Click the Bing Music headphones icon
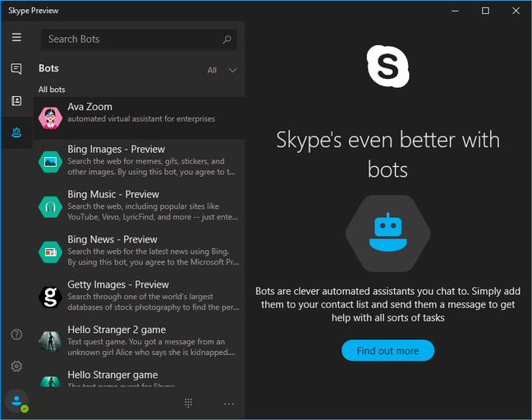The width and height of the screenshot is (532, 420). pyautogui.click(x=50, y=206)
